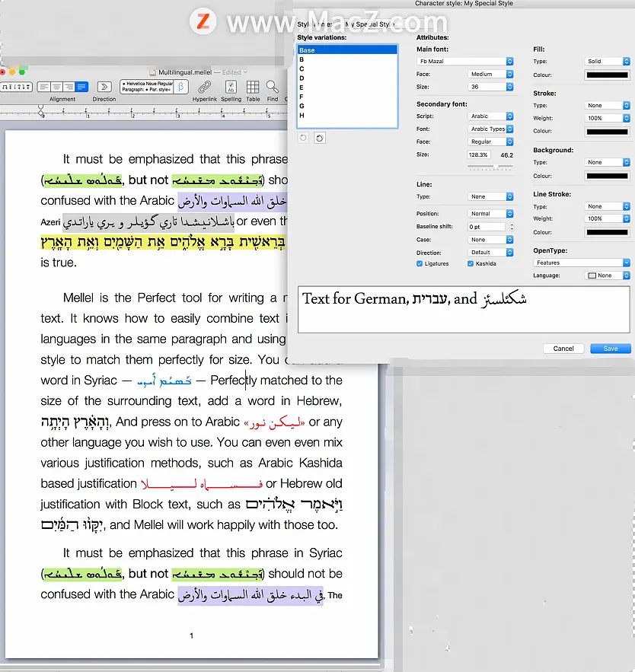Viewport: 635px width, 672px height.
Task: Select style variation B
Action: pyautogui.click(x=347, y=59)
